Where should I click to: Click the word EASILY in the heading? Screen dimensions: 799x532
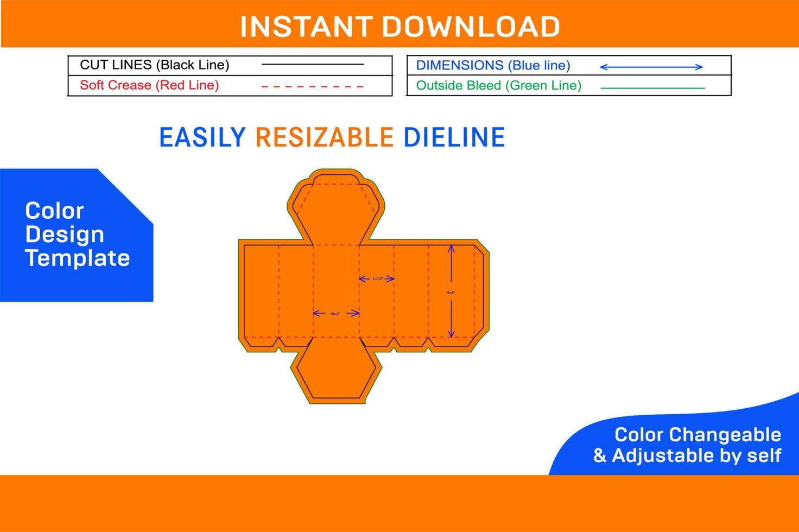(202, 137)
